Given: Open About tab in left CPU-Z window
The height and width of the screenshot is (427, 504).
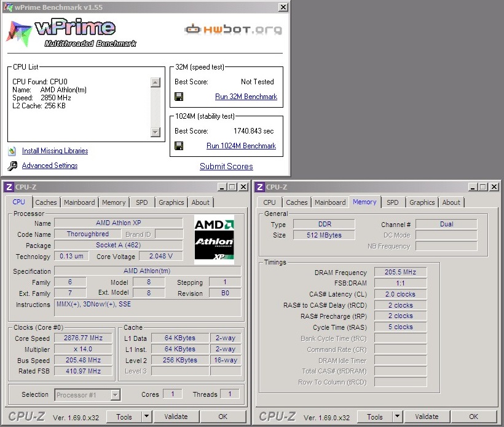Looking at the screenshot, I should (200, 202).
